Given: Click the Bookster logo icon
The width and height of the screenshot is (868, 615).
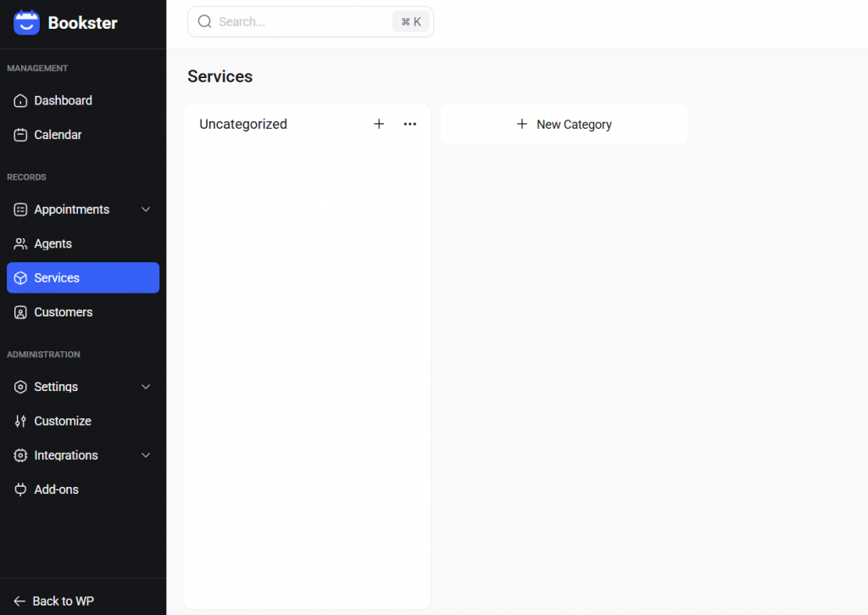Looking at the screenshot, I should click(27, 23).
